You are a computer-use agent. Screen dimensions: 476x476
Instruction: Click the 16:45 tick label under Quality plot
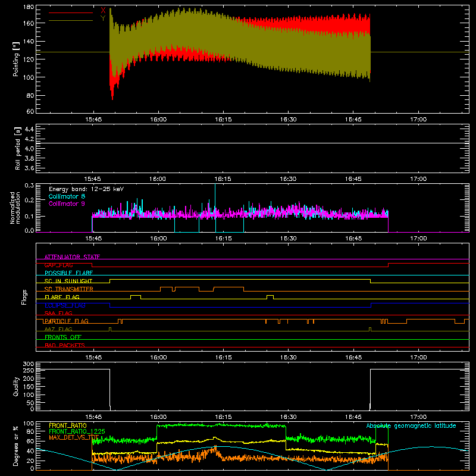pyautogui.click(x=353, y=417)
